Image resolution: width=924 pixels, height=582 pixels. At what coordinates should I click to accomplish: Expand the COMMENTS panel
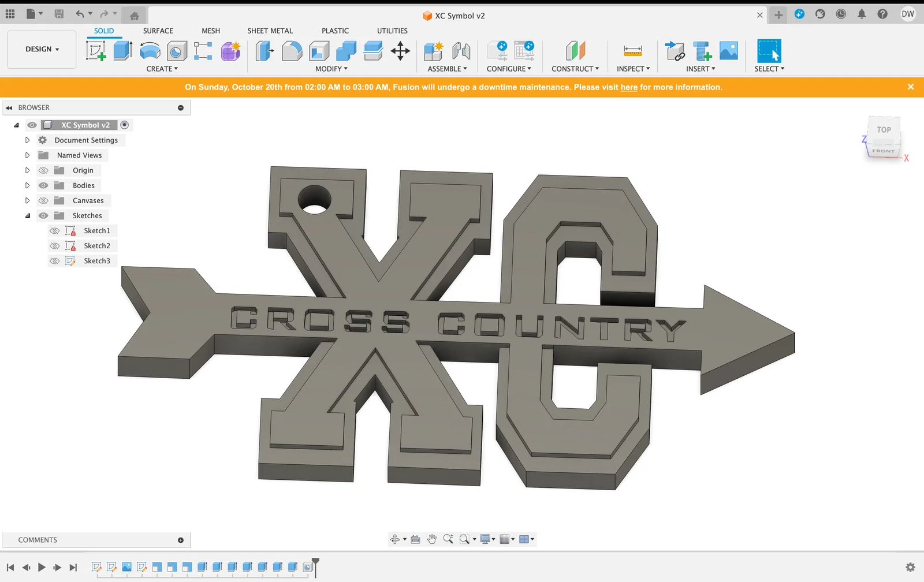click(181, 540)
